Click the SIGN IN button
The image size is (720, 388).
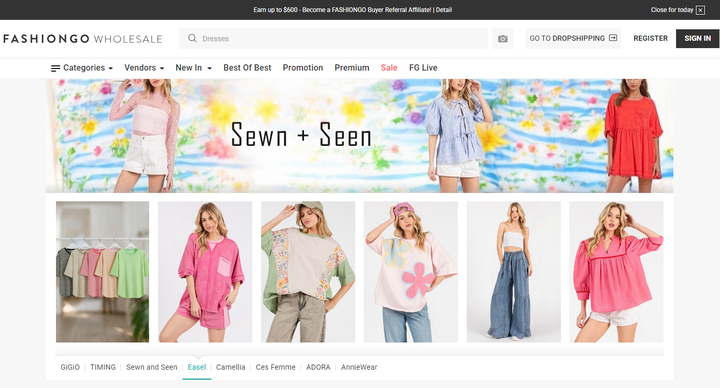click(x=698, y=39)
